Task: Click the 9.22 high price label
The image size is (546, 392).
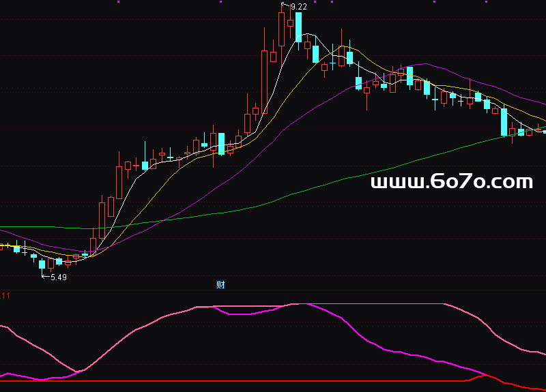Action: (299, 7)
